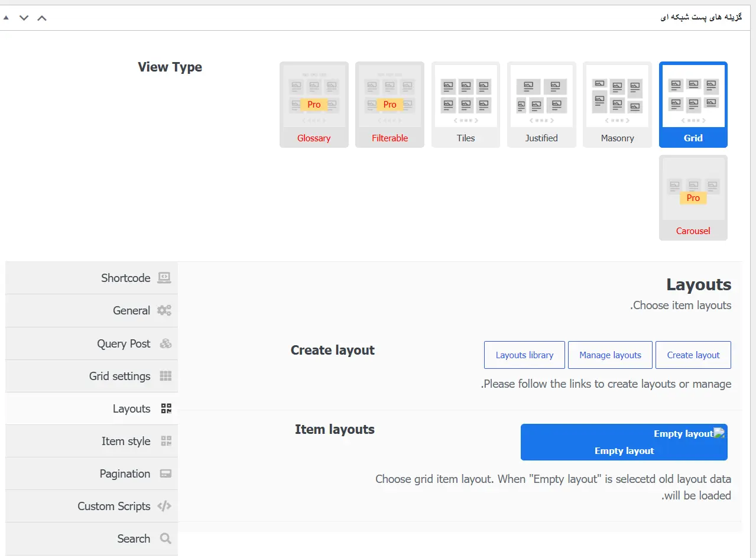Click the Custom Scripts code icon
This screenshot has height=558, width=756.
tap(165, 506)
